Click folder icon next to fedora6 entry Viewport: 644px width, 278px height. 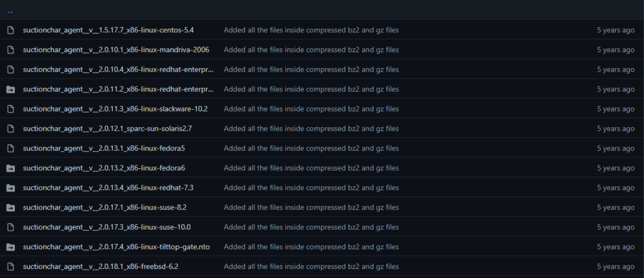coord(11,168)
